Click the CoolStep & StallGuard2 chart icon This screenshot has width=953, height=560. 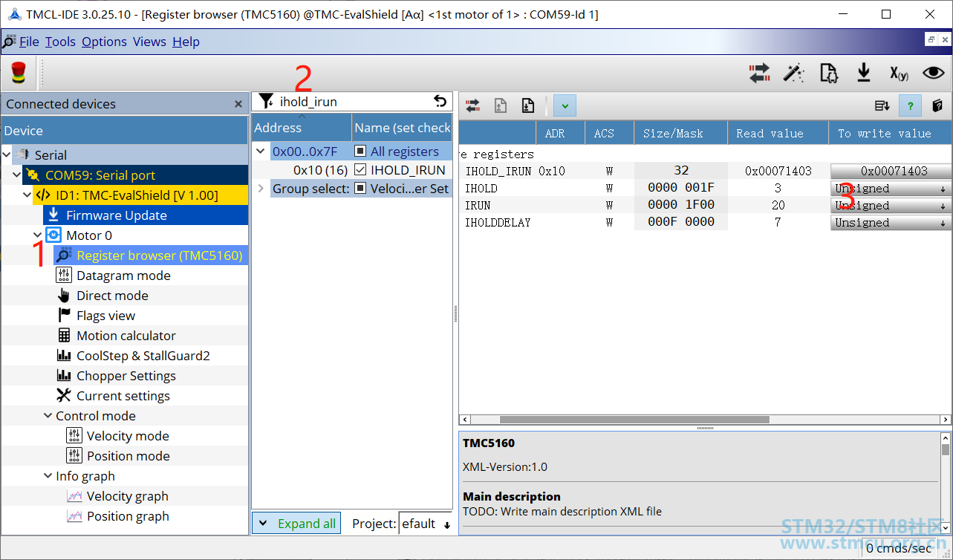tap(64, 356)
